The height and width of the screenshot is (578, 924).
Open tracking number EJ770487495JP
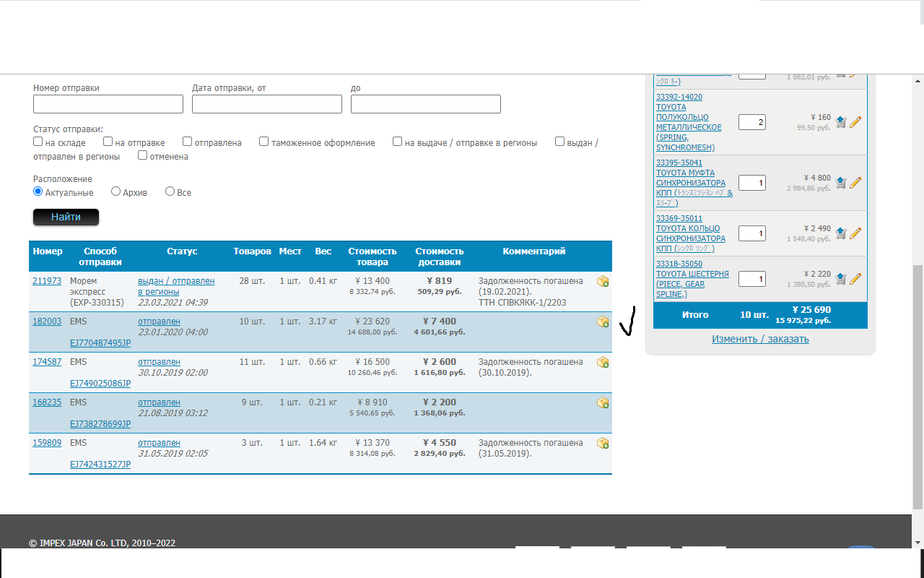(100, 342)
